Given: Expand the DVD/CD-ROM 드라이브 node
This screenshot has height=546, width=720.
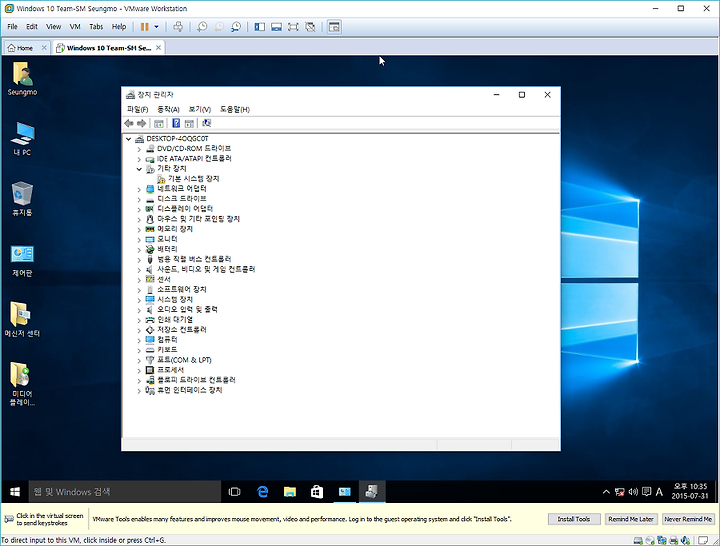Looking at the screenshot, I should 139,149.
